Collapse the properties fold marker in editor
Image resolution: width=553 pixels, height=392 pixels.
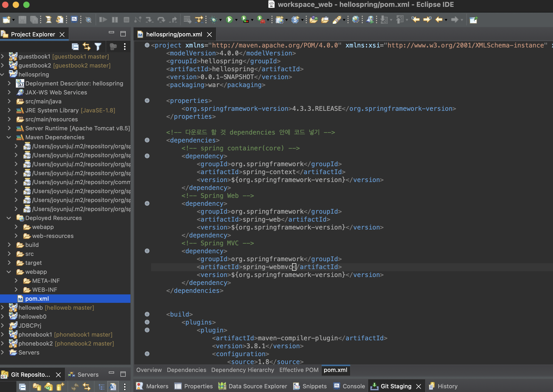[x=147, y=101]
